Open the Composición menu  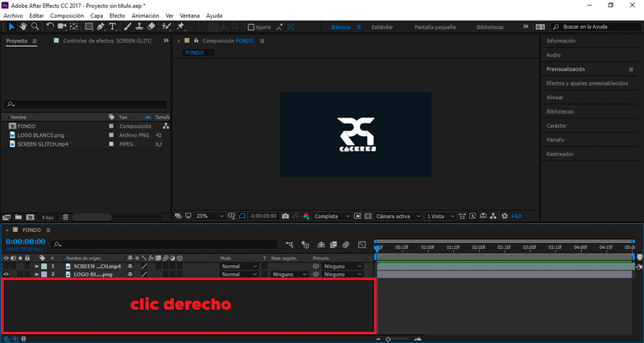[x=67, y=15]
